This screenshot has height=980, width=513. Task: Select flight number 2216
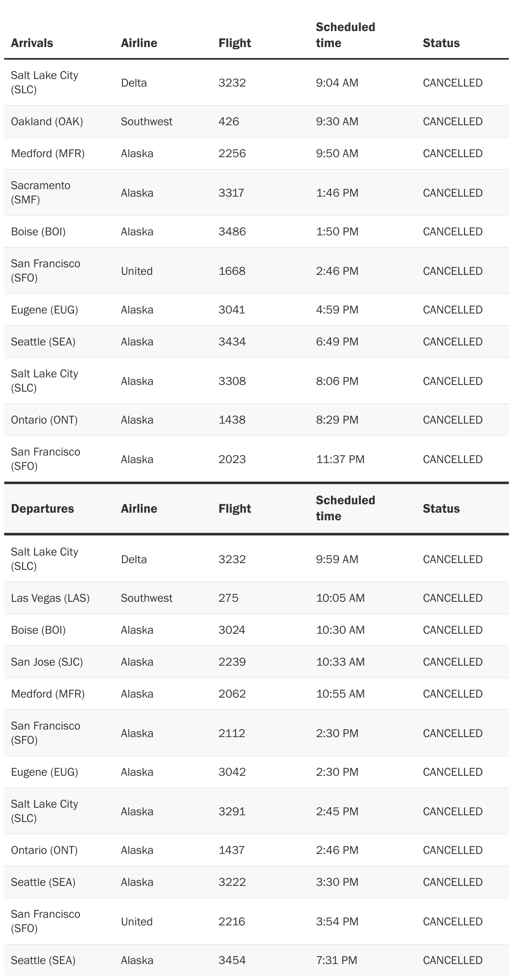coord(232,922)
